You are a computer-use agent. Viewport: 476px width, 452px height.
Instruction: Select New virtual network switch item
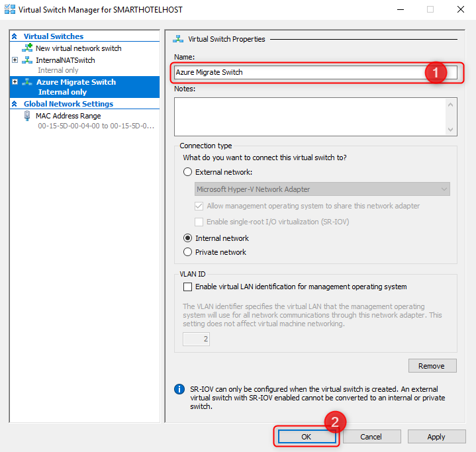click(79, 48)
